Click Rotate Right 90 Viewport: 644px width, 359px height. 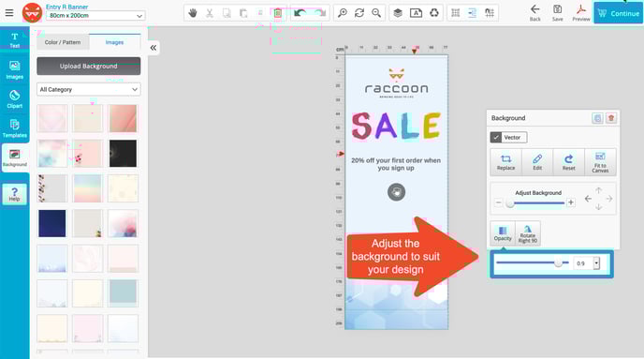point(528,233)
